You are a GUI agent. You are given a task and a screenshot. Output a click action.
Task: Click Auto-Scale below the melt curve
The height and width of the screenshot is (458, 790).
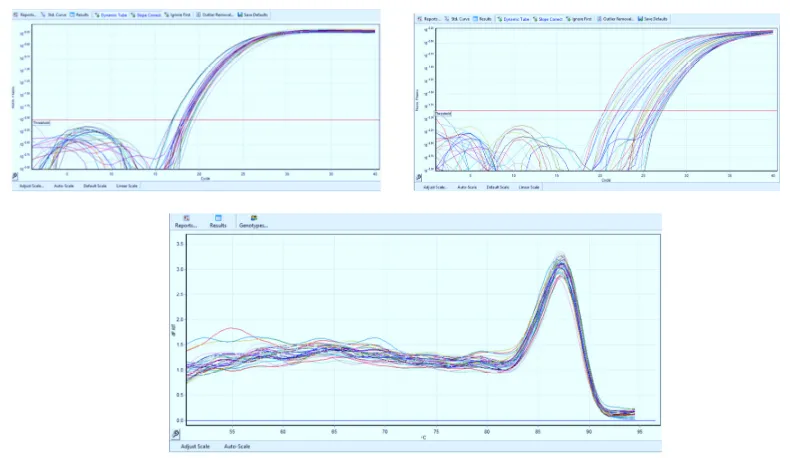pyautogui.click(x=237, y=446)
